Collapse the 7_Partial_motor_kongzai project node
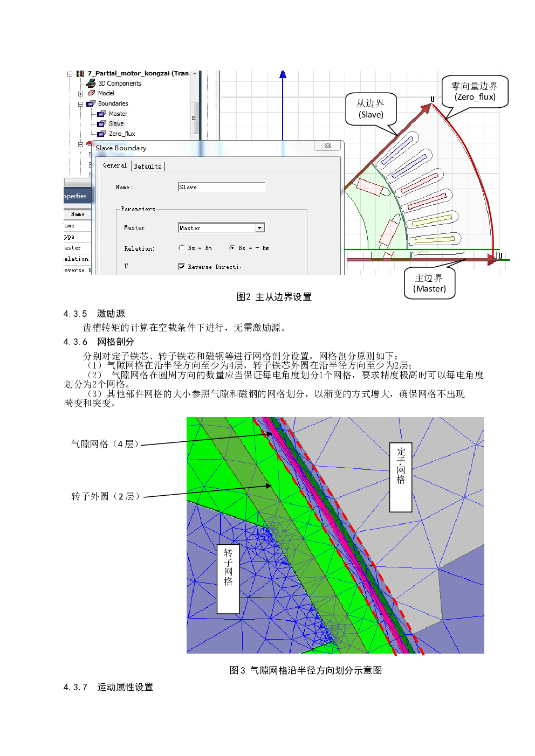The height and width of the screenshot is (756, 535). [x=70, y=74]
